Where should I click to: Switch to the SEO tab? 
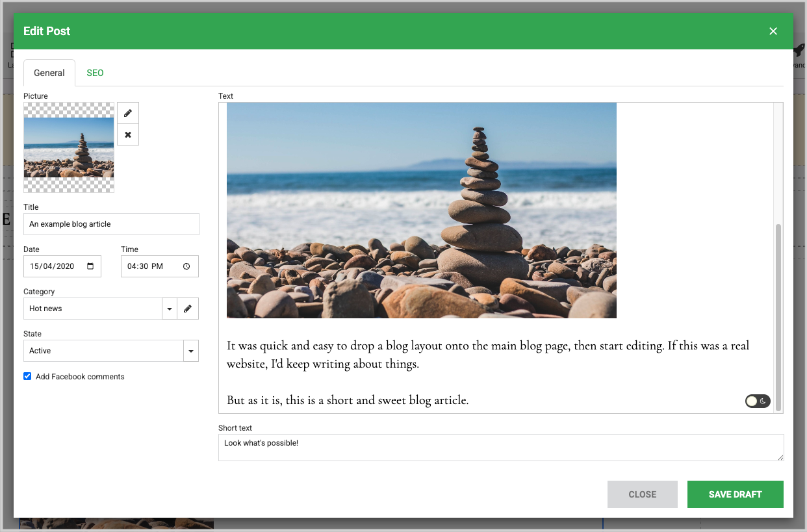[95, 73]
